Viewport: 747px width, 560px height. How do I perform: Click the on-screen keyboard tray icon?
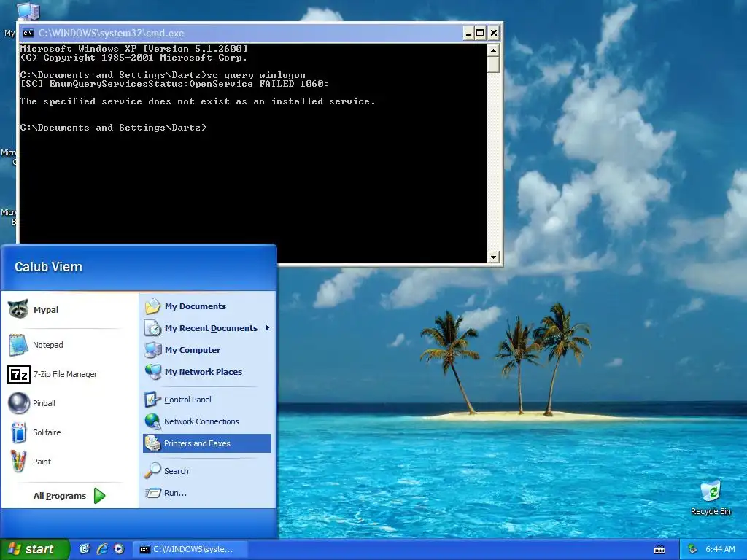(659, 550)
